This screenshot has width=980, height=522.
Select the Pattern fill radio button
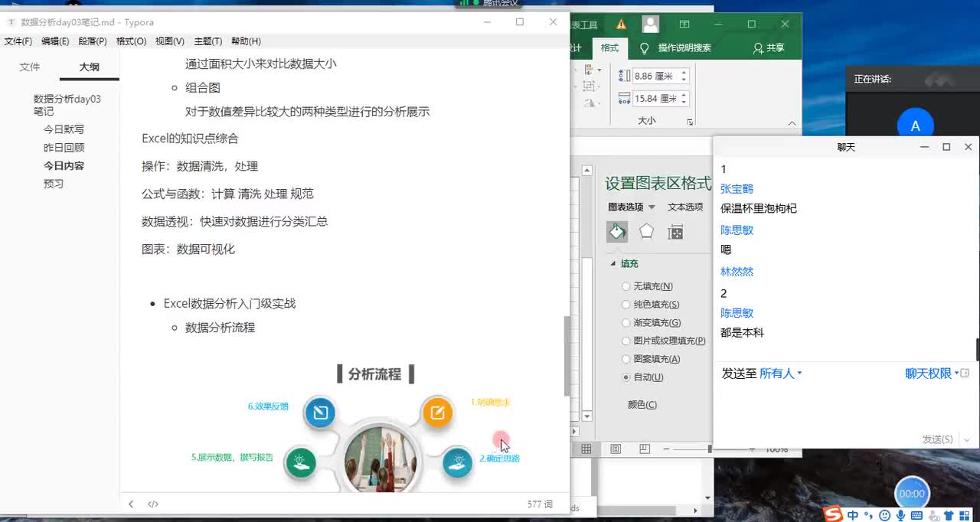pos(626,359)
